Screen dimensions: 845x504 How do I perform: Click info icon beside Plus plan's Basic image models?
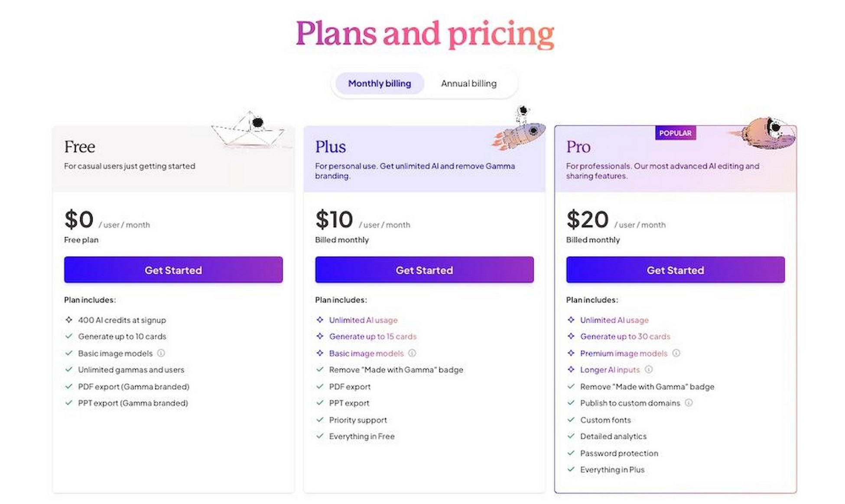pyautogui.click(x=412, y=353)
